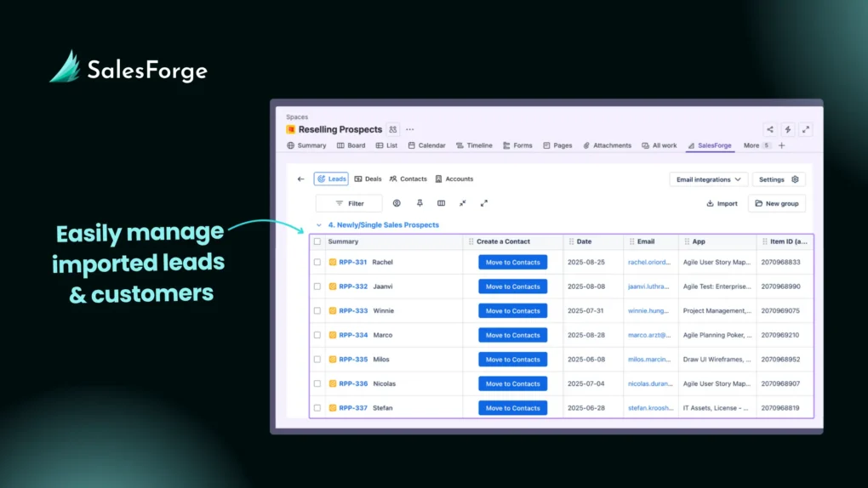This screenshot has height=488, width=868.
Task: Switch to the Deals sub-tab
Action: 368,179
